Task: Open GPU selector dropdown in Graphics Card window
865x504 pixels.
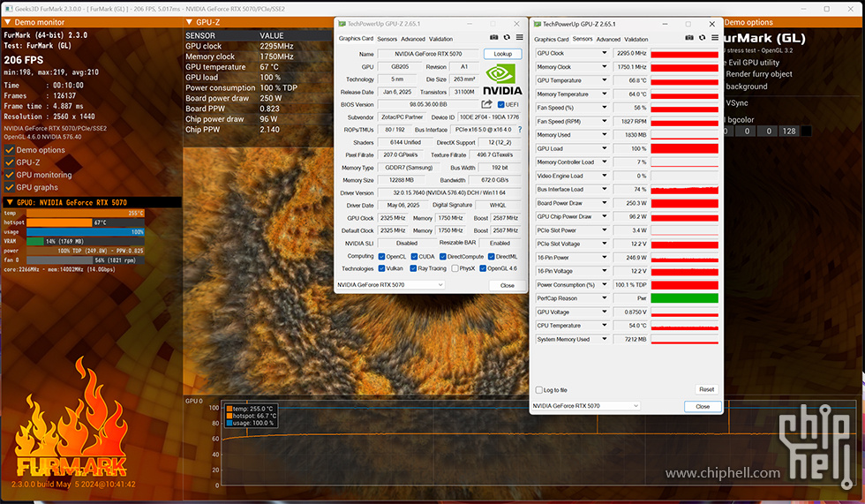Action: pyautogui.click(x=390, y=285)
